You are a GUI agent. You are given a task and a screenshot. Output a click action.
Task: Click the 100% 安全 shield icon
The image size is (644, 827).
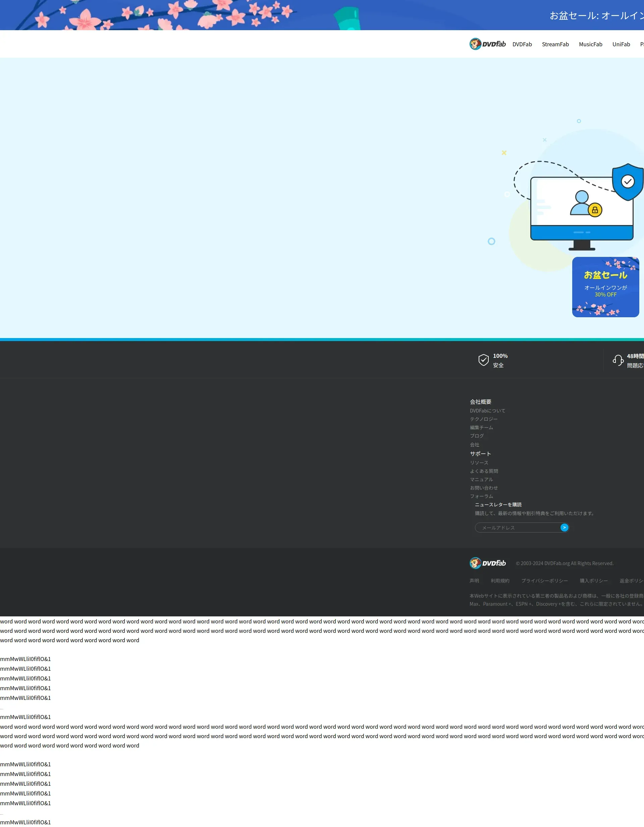[x=483, y=360]
